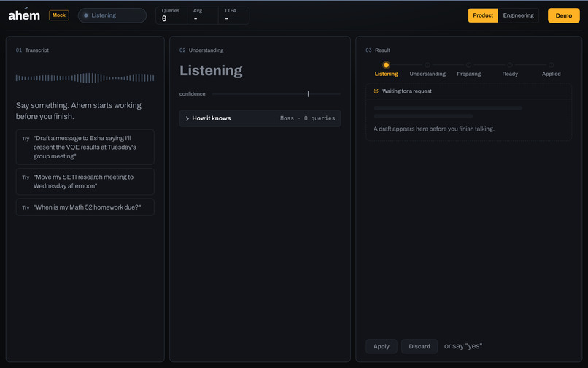The height and width of the screenshot is (368, 588).
Task: Click the chevron beside How it knows
Action: coord(187,118)
